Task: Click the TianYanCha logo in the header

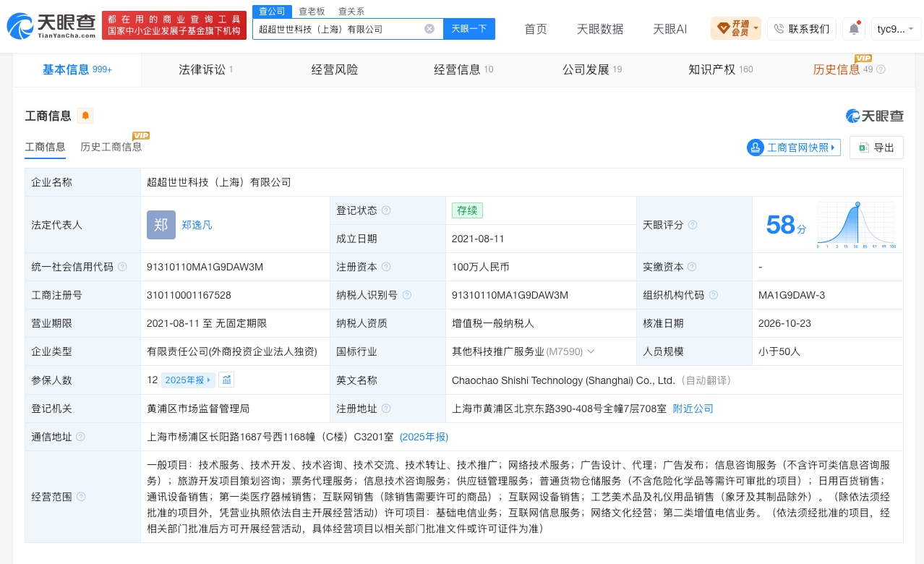Action: pos(52,27)
